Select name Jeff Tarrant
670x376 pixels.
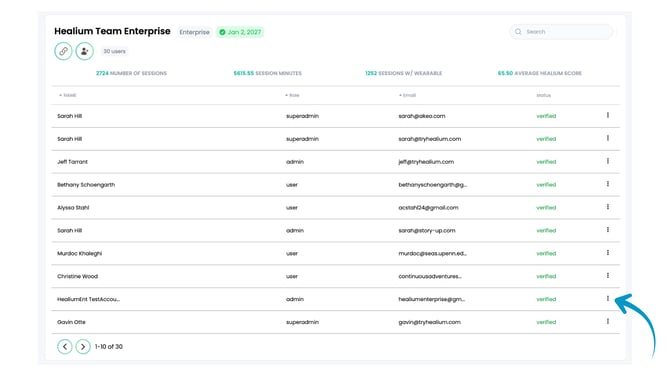click(72, 162)
